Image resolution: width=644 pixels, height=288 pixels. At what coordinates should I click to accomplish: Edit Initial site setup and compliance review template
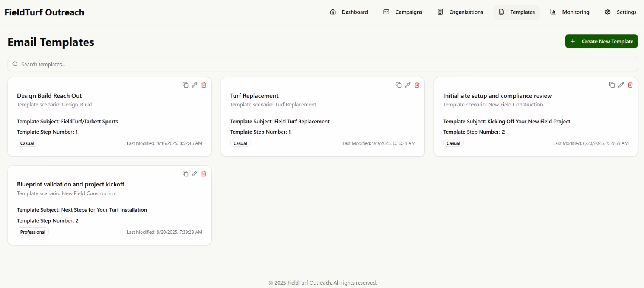click(x=621, y=85)
